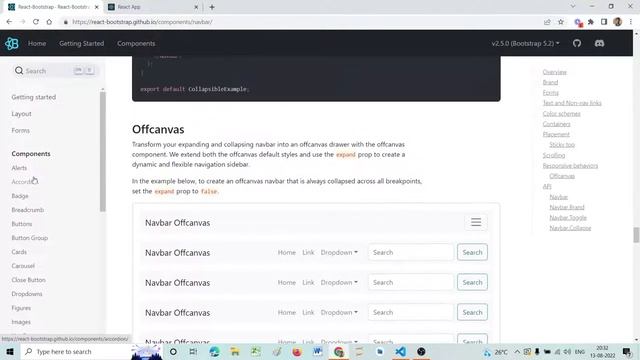Click the browser back arrow
The image size is (640, 360).
[9, 22]
